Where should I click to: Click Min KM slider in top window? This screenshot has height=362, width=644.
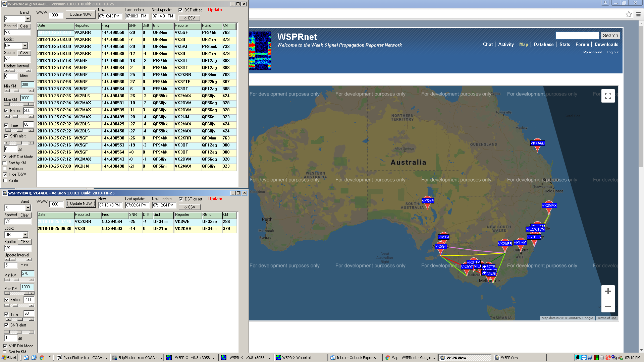(19, 91)
